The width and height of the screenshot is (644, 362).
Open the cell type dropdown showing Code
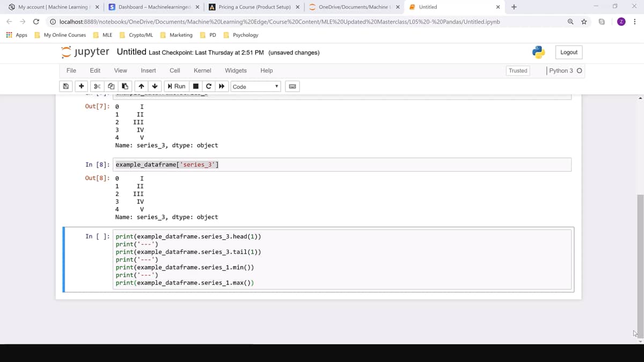[x=256, y=86]
